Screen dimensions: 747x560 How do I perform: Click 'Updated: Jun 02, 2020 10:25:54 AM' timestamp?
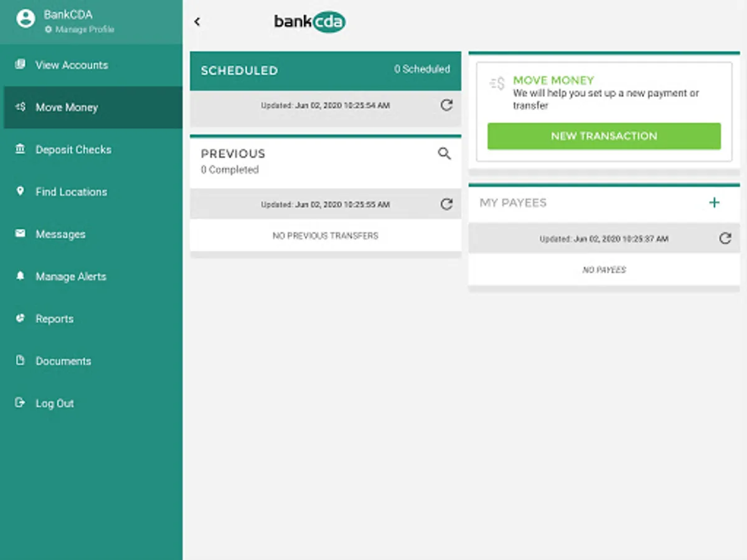[x=326, y=106]
